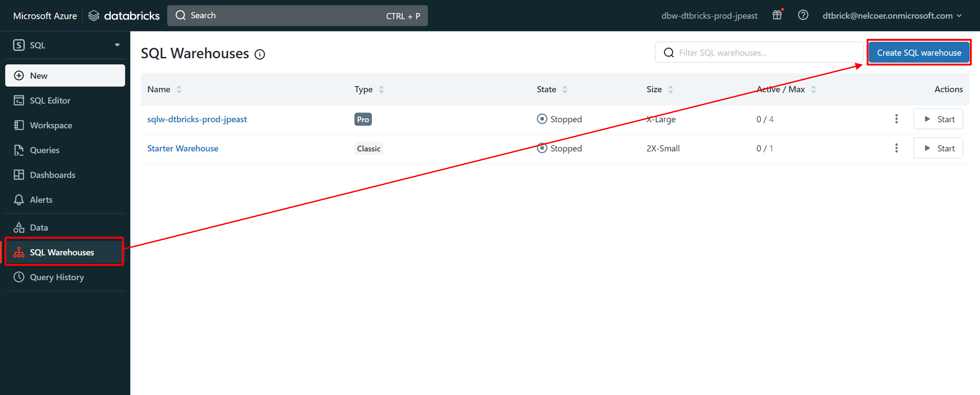Go to Query History in sidebar
Image resolution: width=980 pixels, height=395 pixels.
click(x=57, y=277)
